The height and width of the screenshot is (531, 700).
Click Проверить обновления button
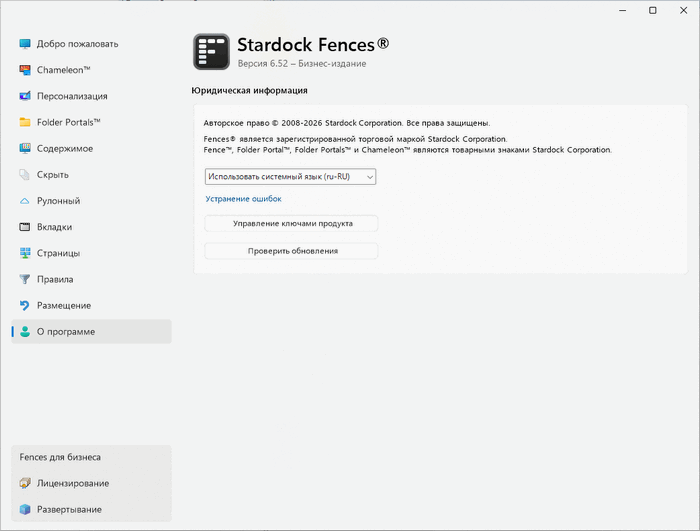click(x=291, y=251)
